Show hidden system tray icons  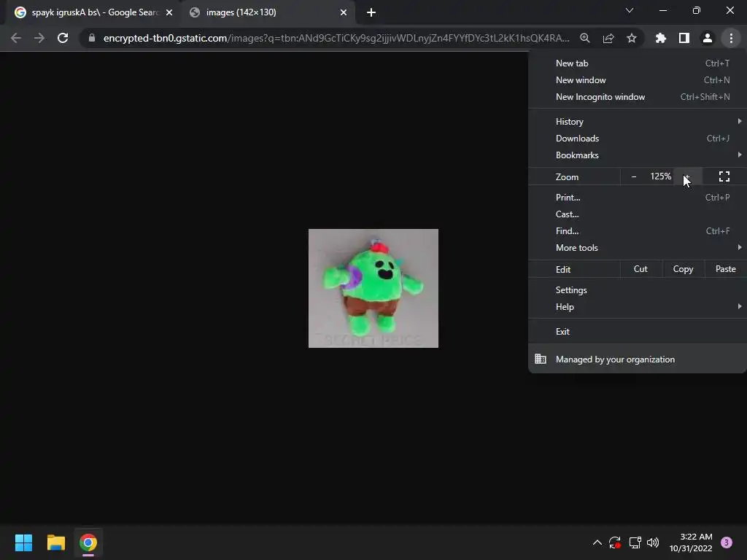(x=597, y=542)
